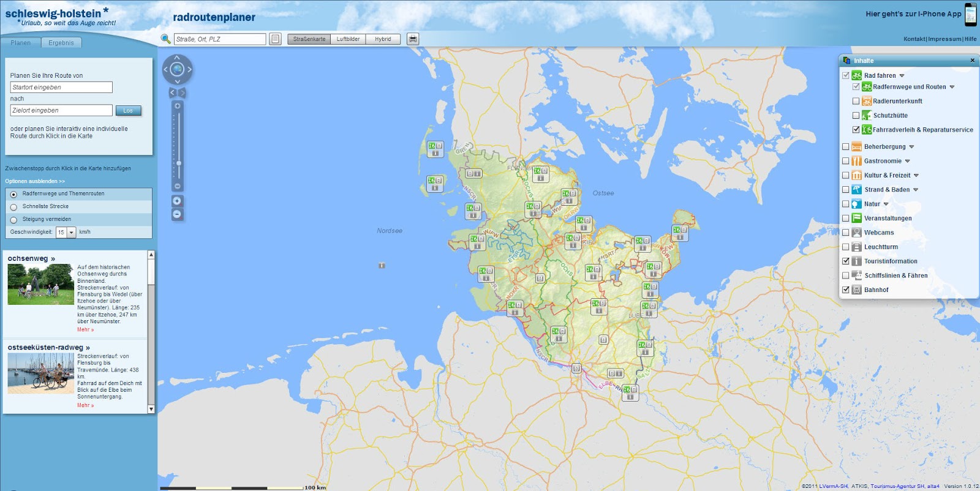Open the ostseeküsten-radweg route heading
The width and height of the screenshot is (980, 491).
click(48, 347)
